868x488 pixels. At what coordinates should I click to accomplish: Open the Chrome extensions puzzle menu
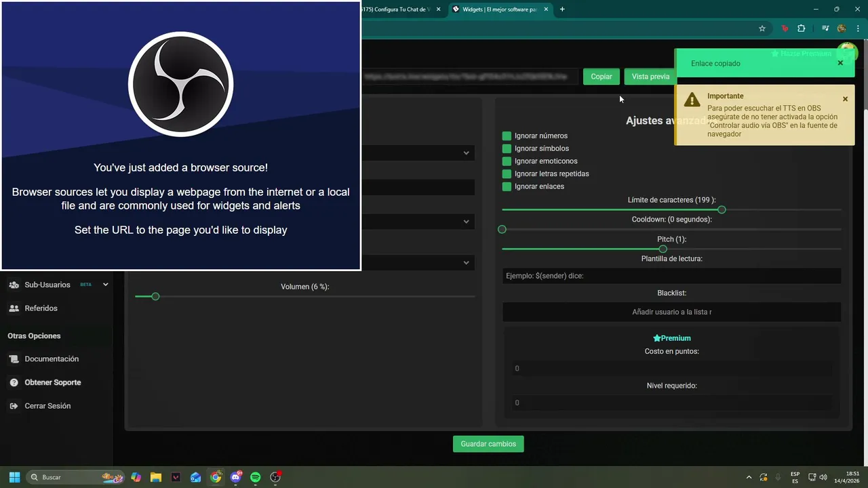[802, 28]
